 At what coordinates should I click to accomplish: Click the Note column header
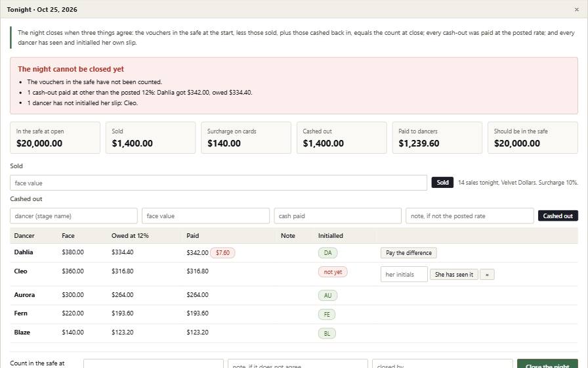point(287,236)
